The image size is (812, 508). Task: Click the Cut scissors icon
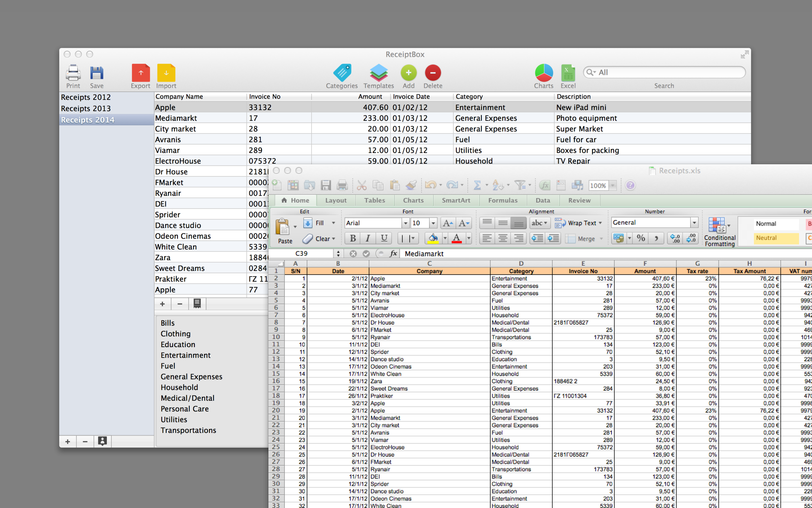click(x=362, y=185)
